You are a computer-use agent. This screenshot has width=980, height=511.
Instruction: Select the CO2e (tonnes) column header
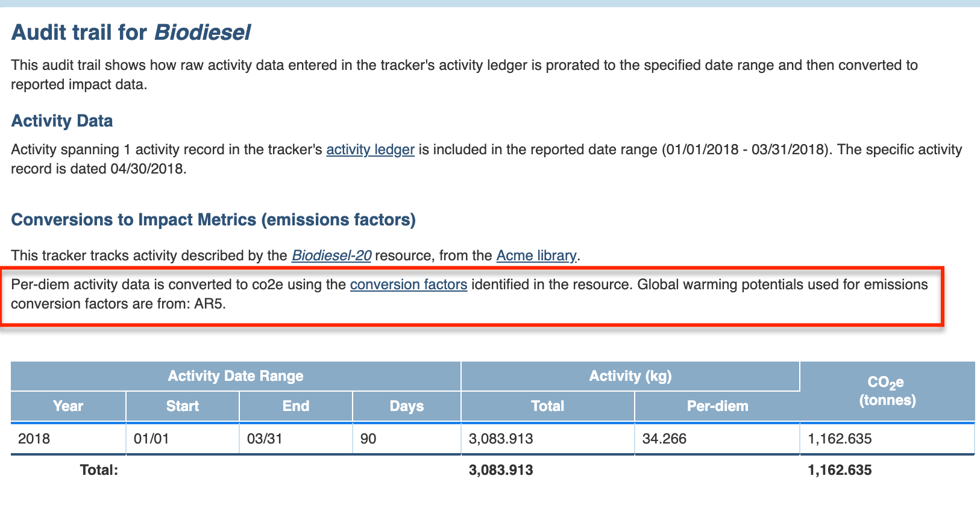click(887, 391)
